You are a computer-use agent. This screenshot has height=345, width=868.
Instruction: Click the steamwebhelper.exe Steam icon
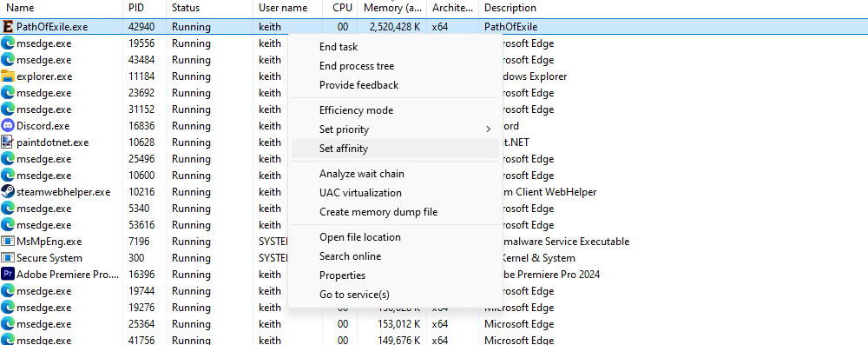point(8,192)
